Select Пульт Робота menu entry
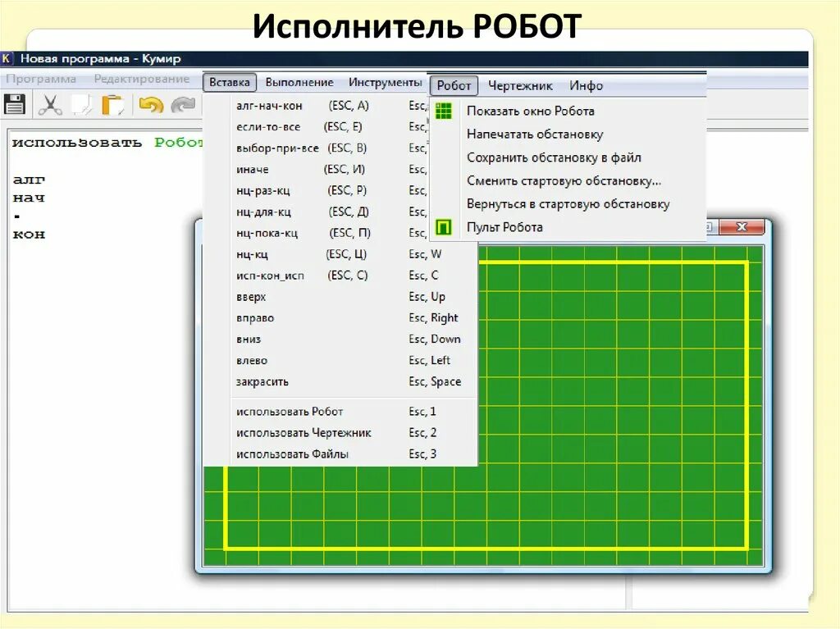Screen dimensions: 840x629 [568, 227]
